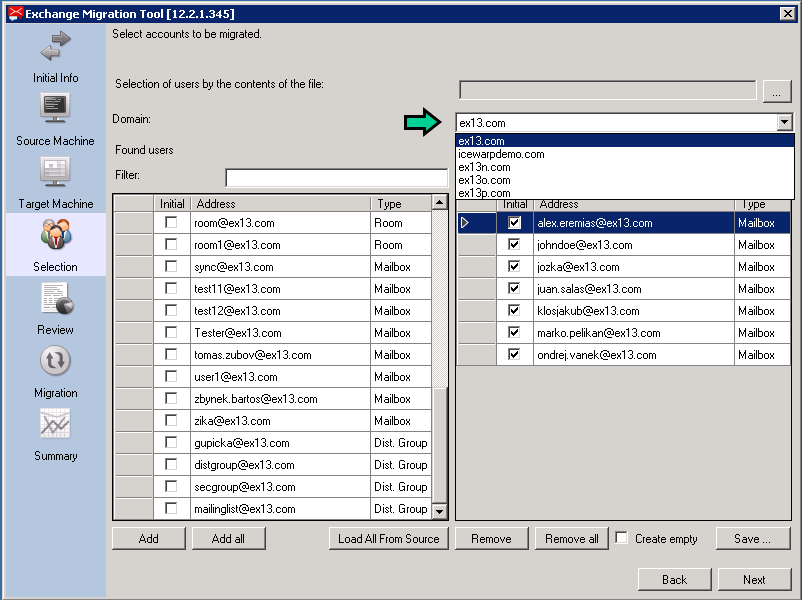Go Back to previous step
This screenshot has height=600, width=802.
point(675,580)
